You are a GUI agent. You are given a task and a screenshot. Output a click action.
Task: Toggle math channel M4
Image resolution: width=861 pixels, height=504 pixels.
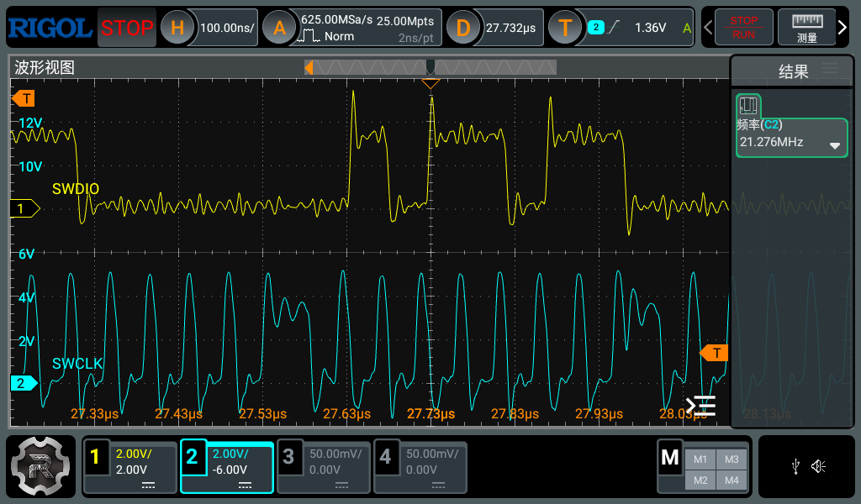click(732, 480)
